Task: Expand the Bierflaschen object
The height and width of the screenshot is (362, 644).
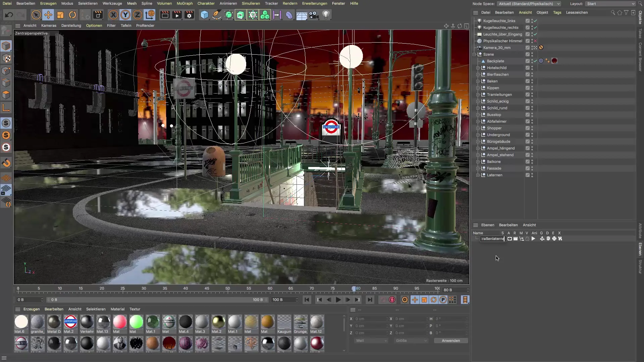Action: pos(478,74)
